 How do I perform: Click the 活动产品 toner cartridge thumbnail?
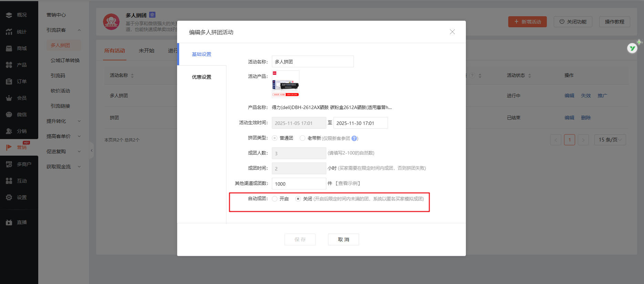[286, 84]
